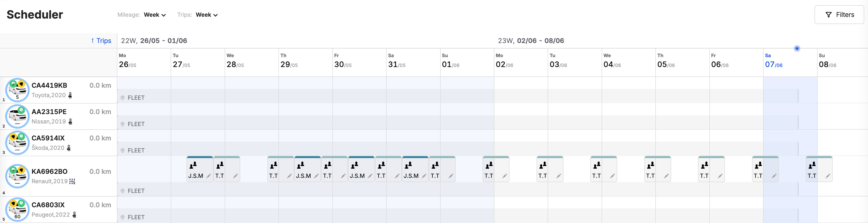The image size is (868, 223).
Task: Open the Trips Week dropdown
Action: tap(207, 15)
